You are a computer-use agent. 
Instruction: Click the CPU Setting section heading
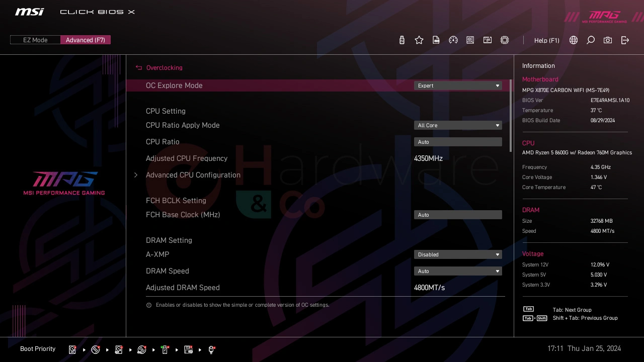click(166, 111)
